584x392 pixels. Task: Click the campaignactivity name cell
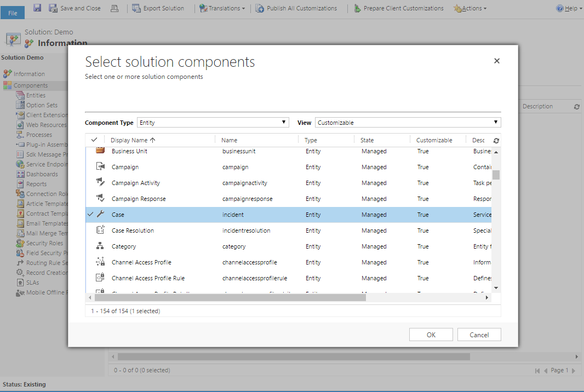pos(245,183)
